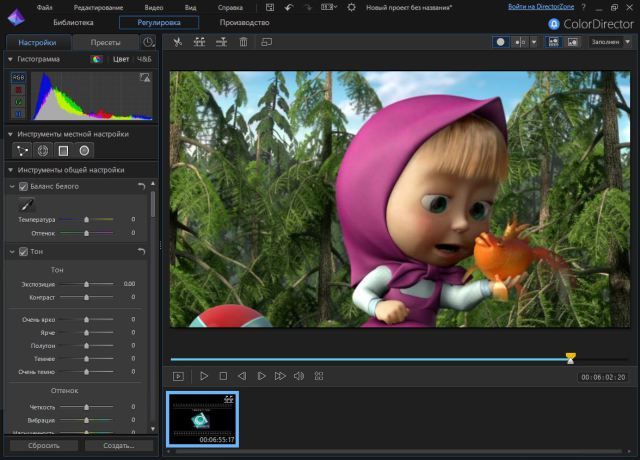Switch to the Библиотека tab
This screenshot has width=640, height=460.
click(x=73, y=22)
